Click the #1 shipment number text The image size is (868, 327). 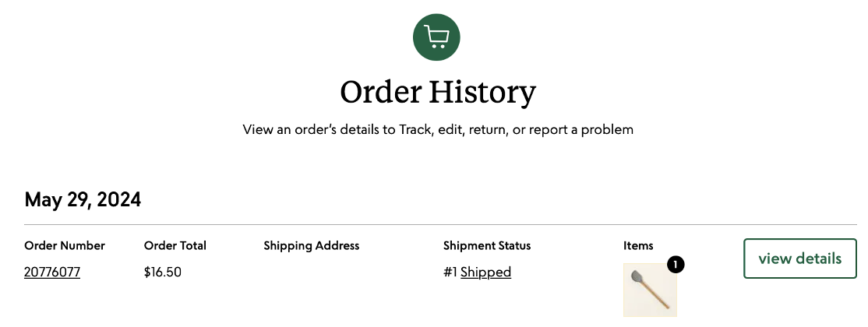[450, 272]
